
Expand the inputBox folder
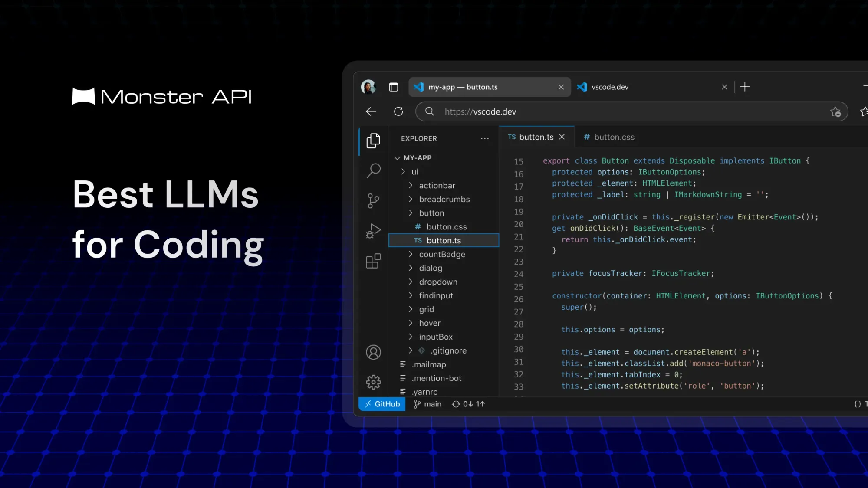click(x=444, y=337)
